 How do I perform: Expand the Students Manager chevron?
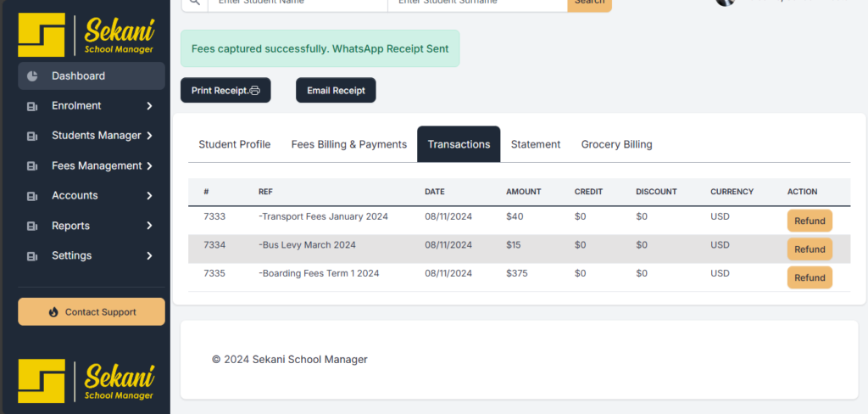(x=149, y=136)
